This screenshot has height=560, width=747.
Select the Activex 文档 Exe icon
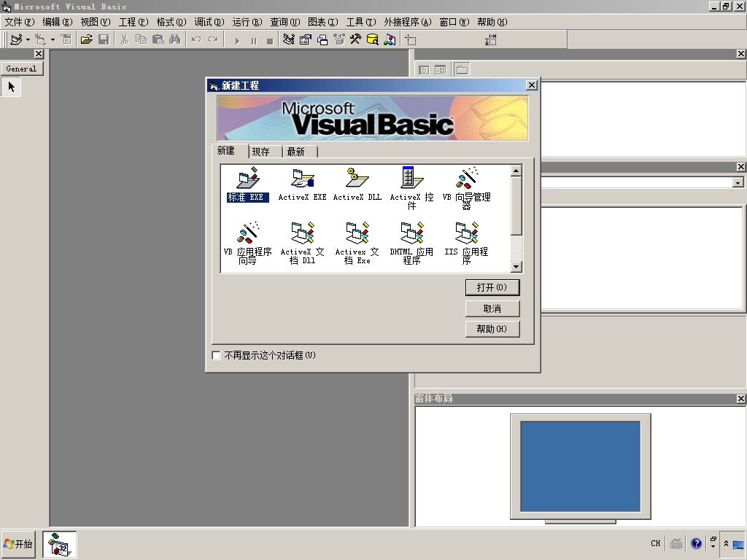click(357, 233)
